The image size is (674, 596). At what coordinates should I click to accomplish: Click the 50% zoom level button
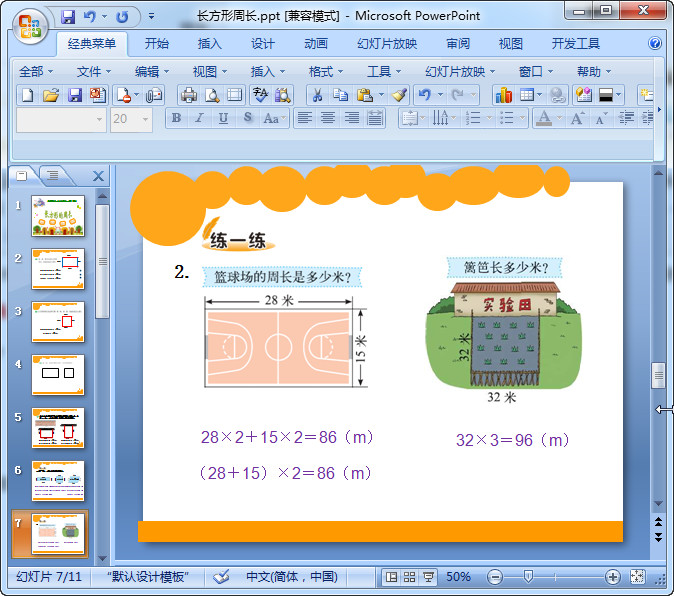point(458,577)
